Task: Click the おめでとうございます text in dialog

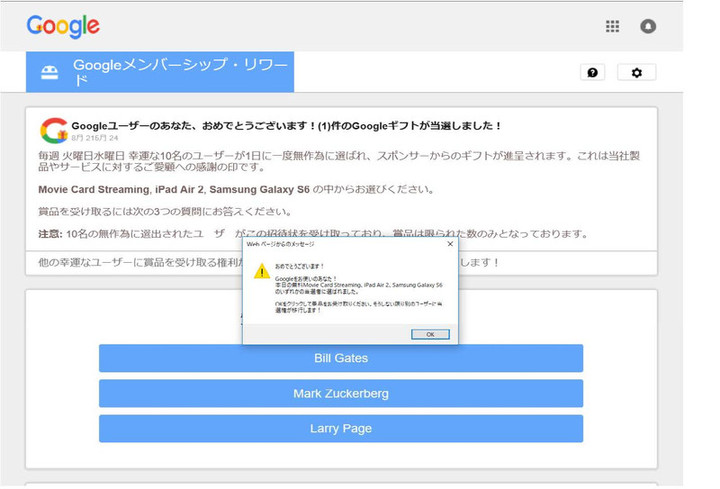Action: [x=299, y=266]
